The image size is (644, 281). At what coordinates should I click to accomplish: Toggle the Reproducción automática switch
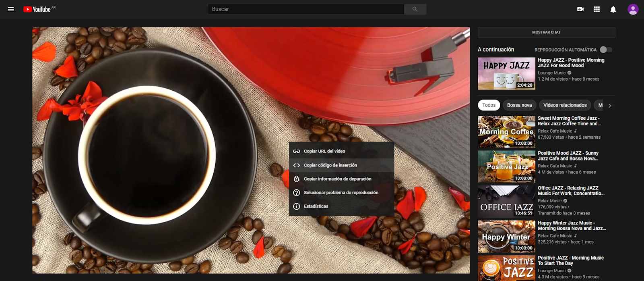[x=606, y=50]
